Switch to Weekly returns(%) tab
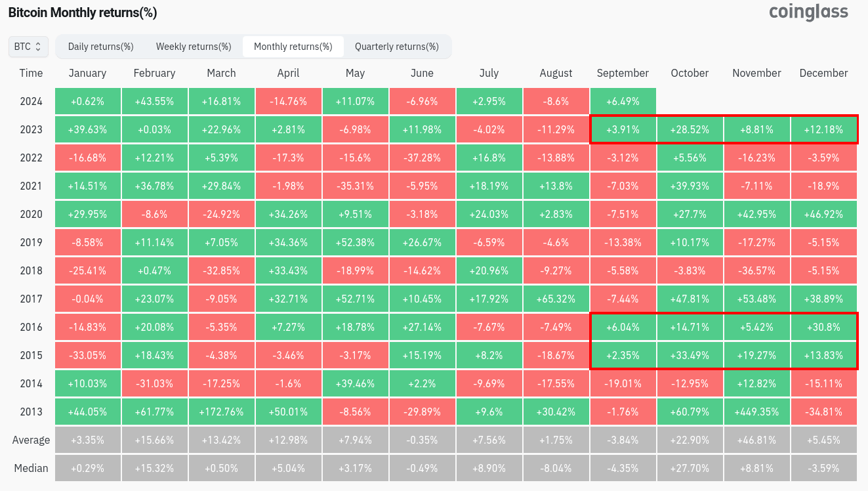868x491 pixels. click(x=194, y=47)
